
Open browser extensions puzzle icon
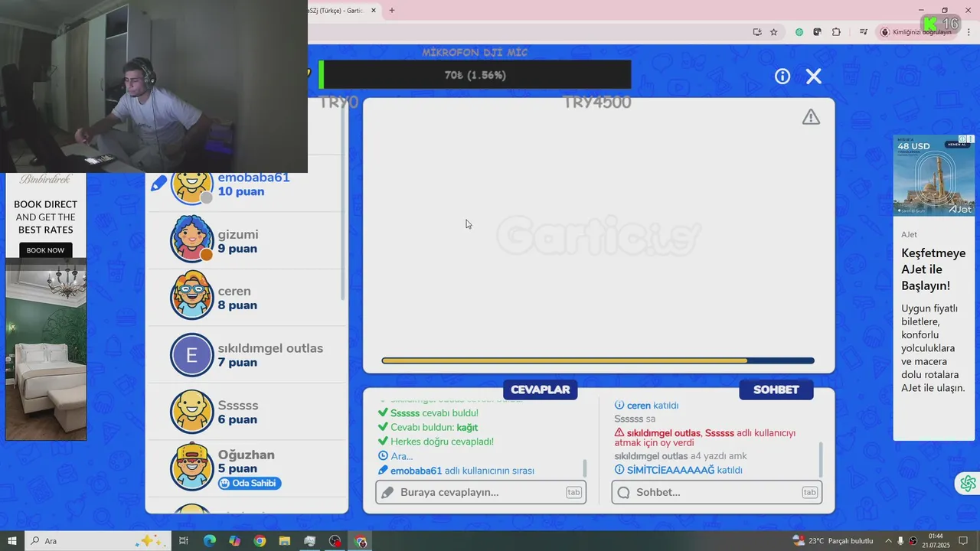[836, 32]
